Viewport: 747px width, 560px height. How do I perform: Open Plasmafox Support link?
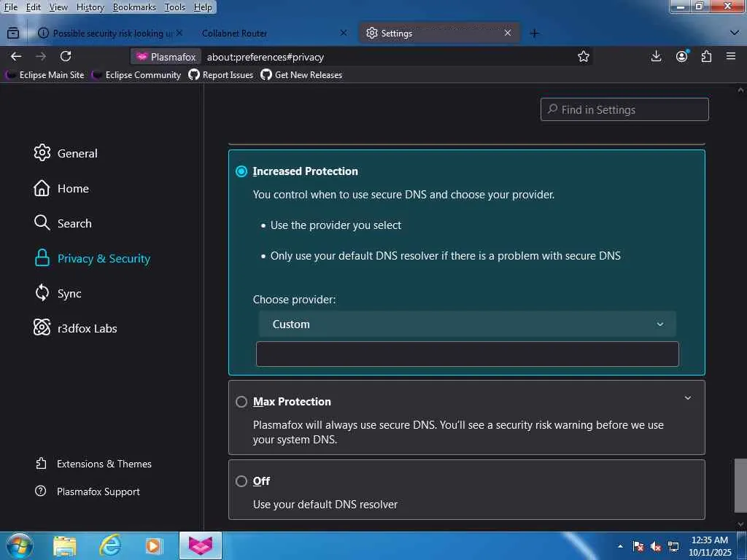(88, 491)
